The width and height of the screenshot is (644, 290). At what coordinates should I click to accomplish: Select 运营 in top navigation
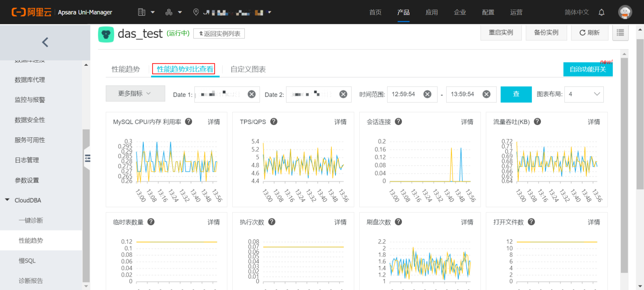(x=516, y=12)
